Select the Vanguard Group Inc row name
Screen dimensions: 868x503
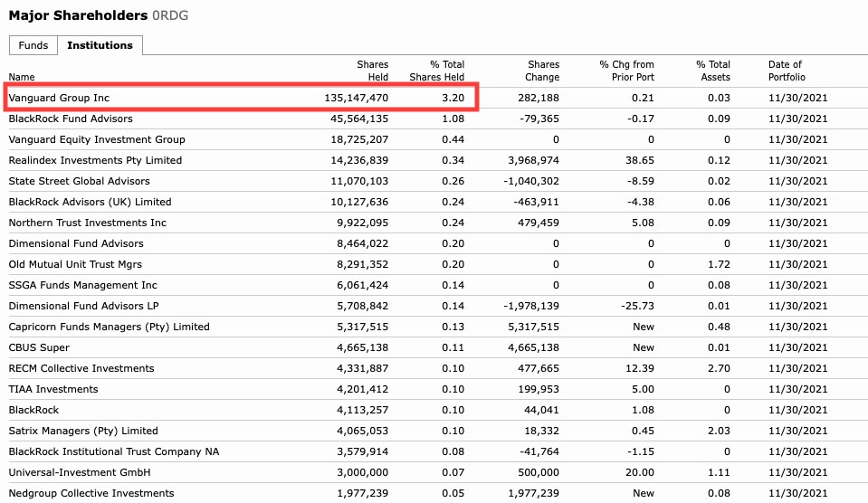coord(59,98)
